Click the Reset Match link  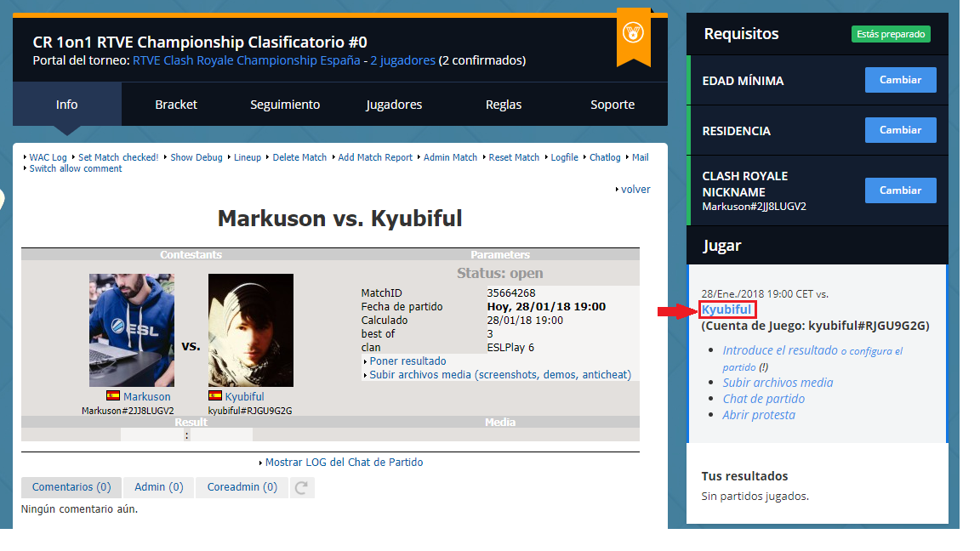tap(514, 157)
